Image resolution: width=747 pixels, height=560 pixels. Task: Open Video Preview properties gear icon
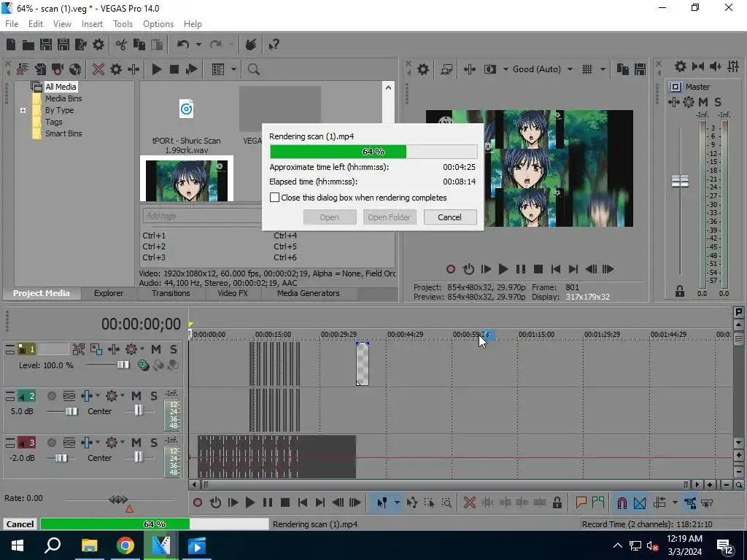click(x=422, y=69)
